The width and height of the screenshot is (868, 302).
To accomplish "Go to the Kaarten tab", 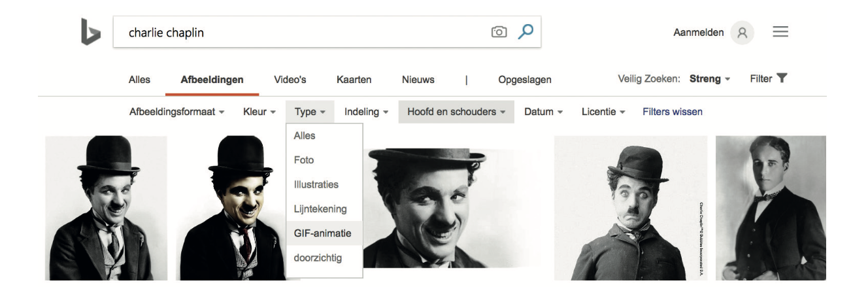I will [x=354, y=80].
